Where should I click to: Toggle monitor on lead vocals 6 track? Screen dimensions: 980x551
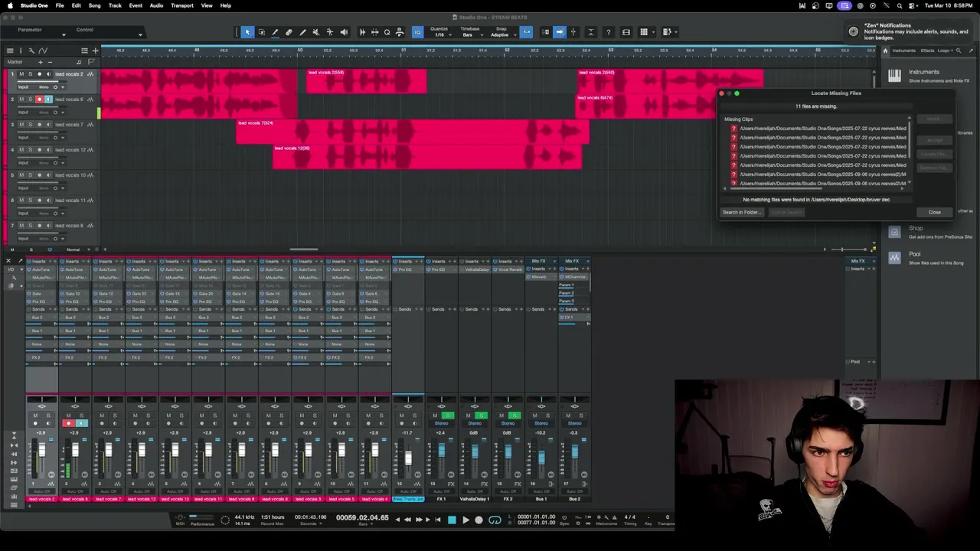48,99
